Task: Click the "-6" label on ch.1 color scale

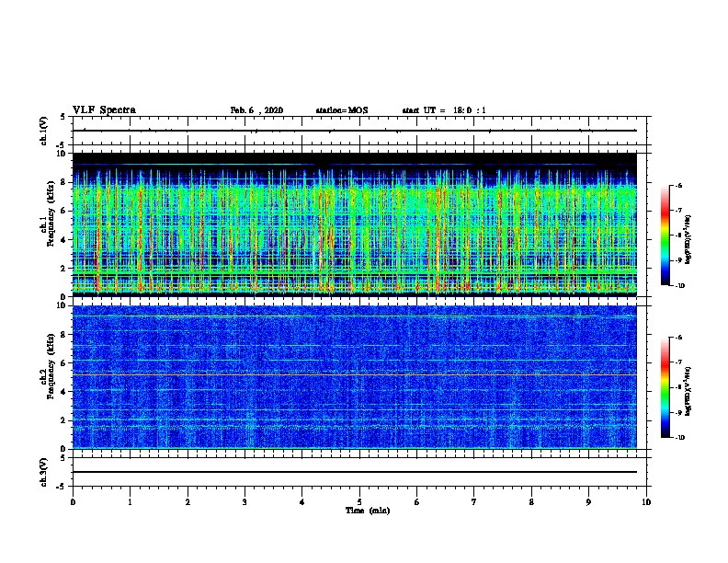Action: click(678, 185)
